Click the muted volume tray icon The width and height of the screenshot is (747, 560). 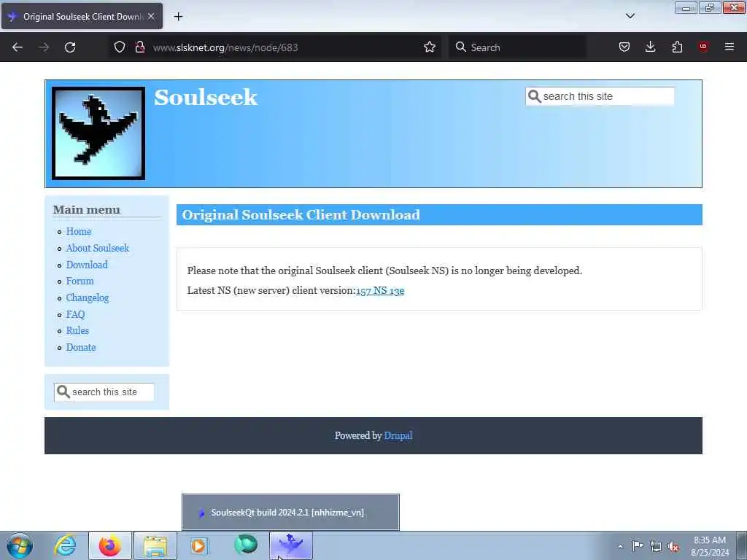(673, 546)
